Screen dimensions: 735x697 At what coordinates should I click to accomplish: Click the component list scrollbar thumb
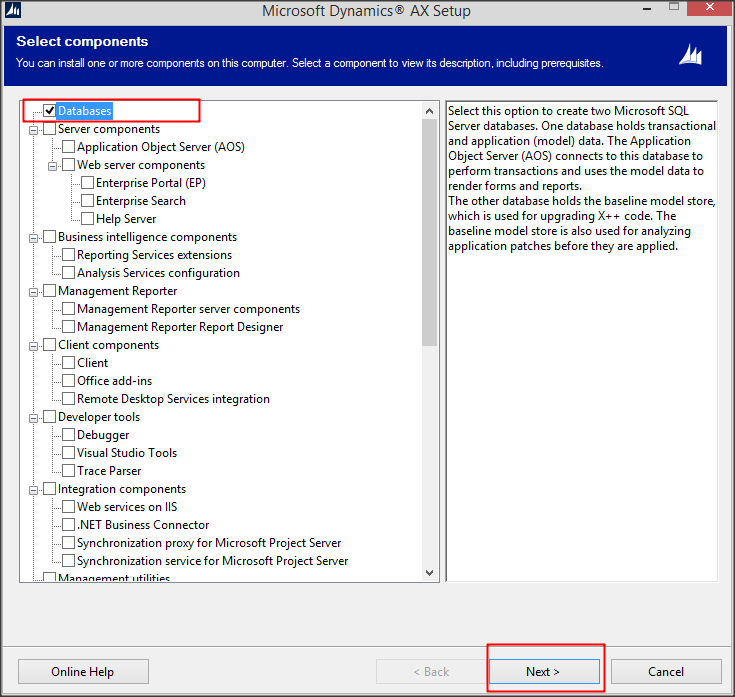click(429, 232)
